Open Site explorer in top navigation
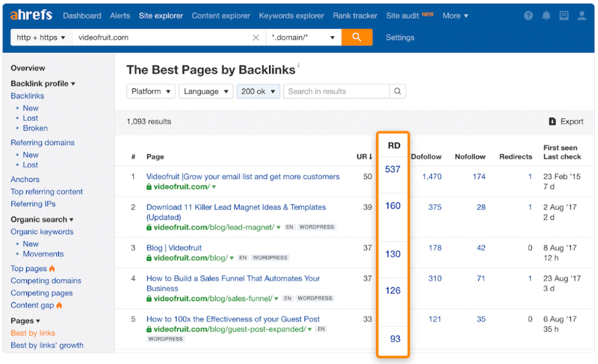The image size is (598, 364). point(160,16)
